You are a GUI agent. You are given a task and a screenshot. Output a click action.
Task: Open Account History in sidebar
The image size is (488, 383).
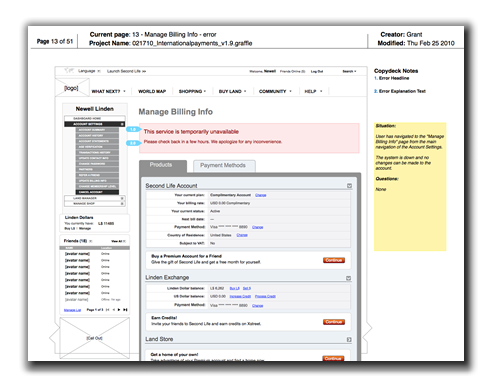pos(97,135)
